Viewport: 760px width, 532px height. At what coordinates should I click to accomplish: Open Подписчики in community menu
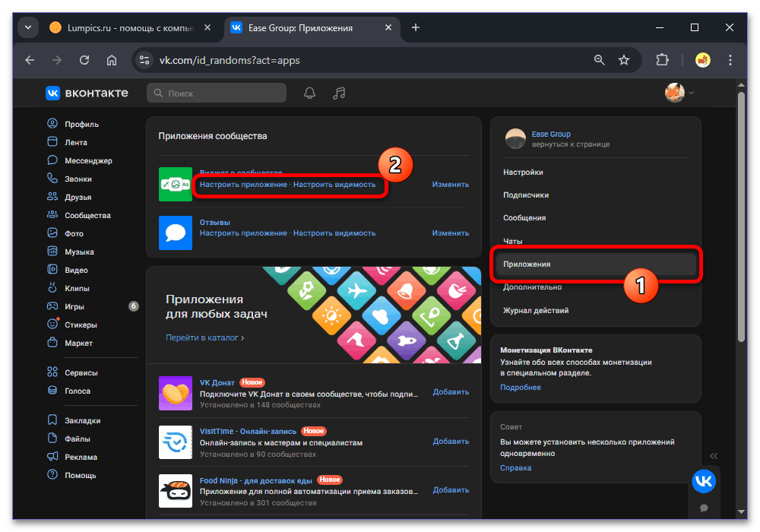click(x=526, y=195)
